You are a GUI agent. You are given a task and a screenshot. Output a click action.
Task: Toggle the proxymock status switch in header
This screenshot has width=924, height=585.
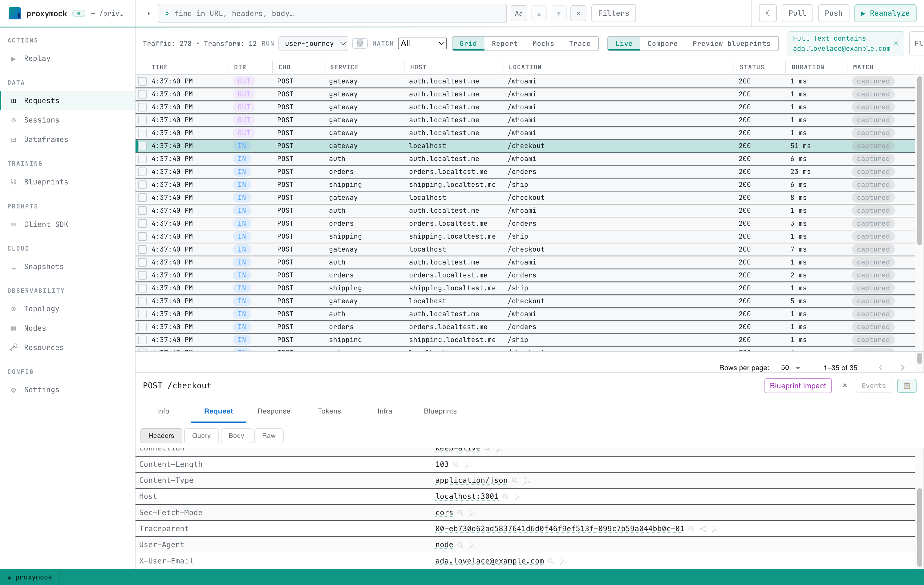[x=79, y=13]
